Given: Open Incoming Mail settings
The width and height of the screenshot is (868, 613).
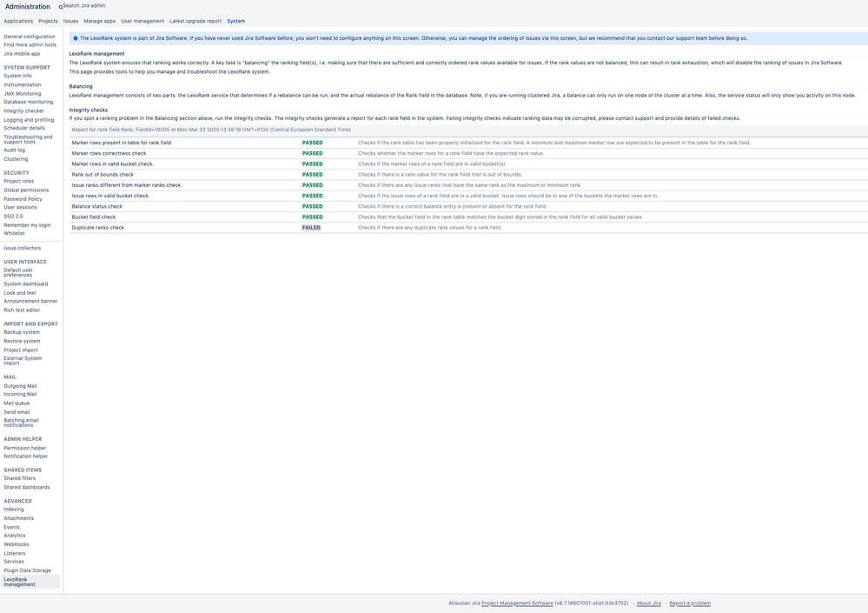Looking at the screenshot, I should click(x=20, y=394).
